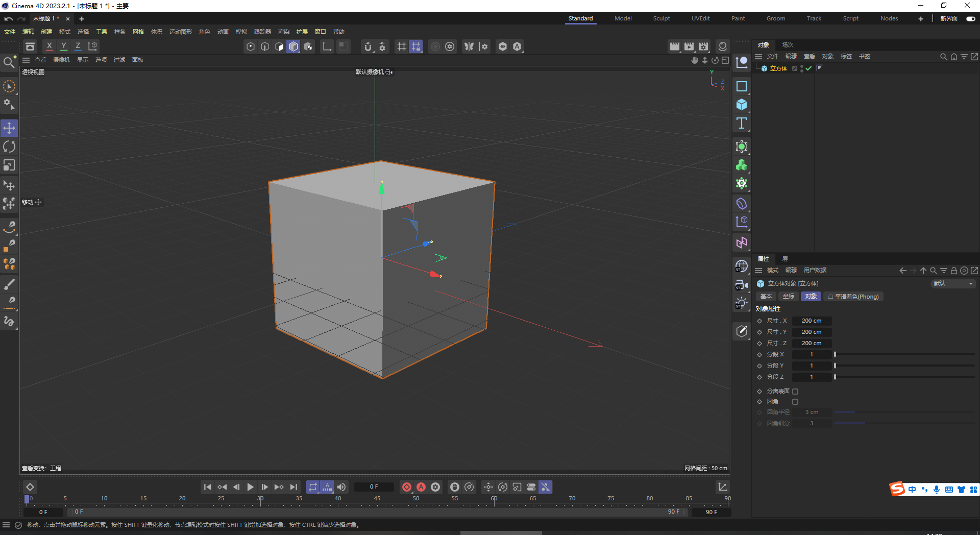Enable the 分离表面 checkbox
This screenshot has height=535, width=980.
795,391
